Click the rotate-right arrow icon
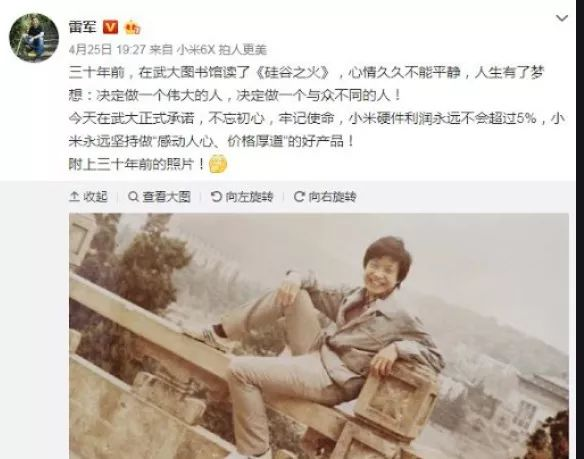The image size is (584, 459). (x=299, y=196)
